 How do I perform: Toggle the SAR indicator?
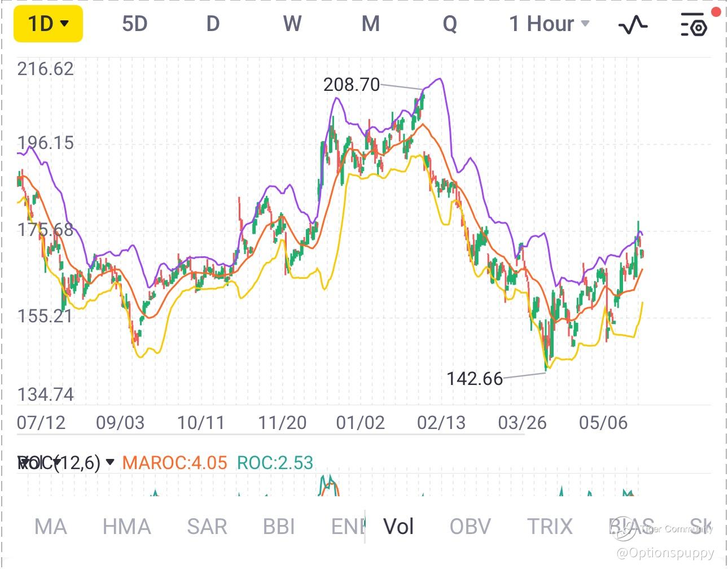pyautogui.click(x=207, y=527)
